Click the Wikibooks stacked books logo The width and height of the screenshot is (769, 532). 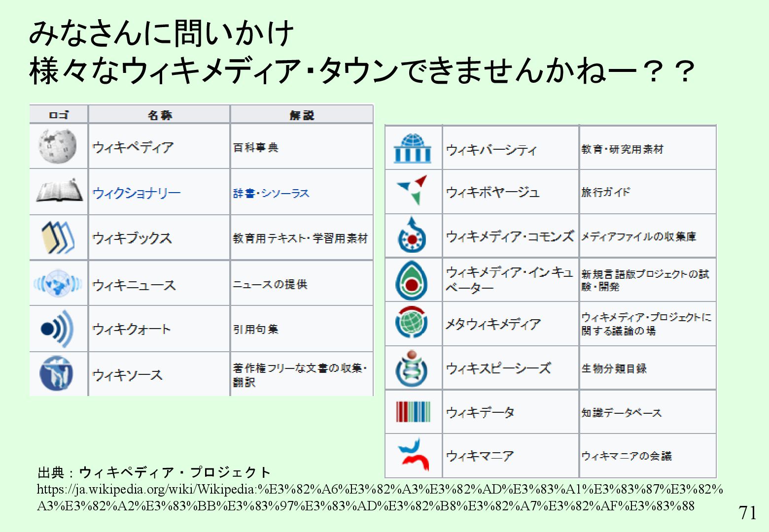[x=59, y=237]
